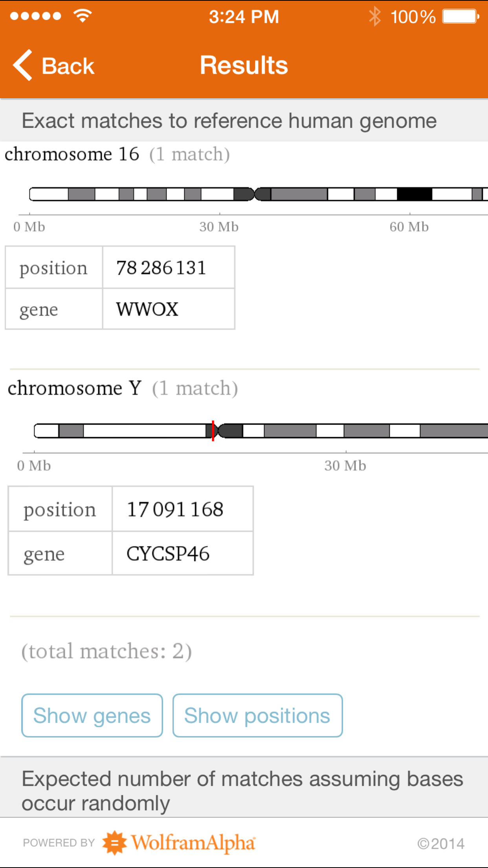Click the battery indicator icon
The image size is (488, 868).
pos(460,17)
